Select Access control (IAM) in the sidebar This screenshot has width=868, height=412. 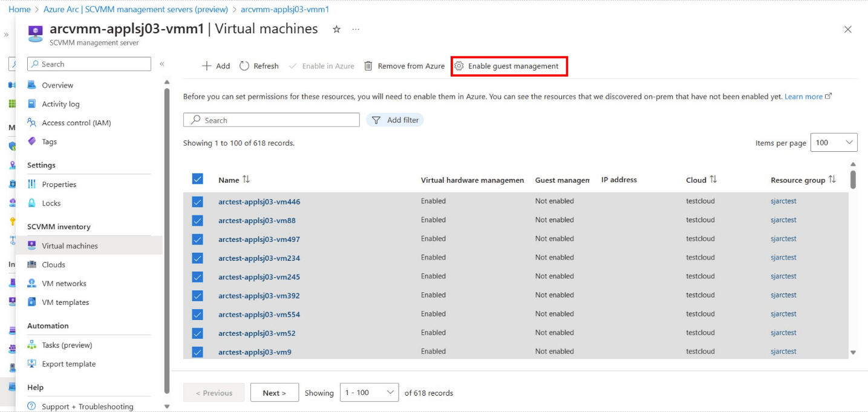(76, 122)
